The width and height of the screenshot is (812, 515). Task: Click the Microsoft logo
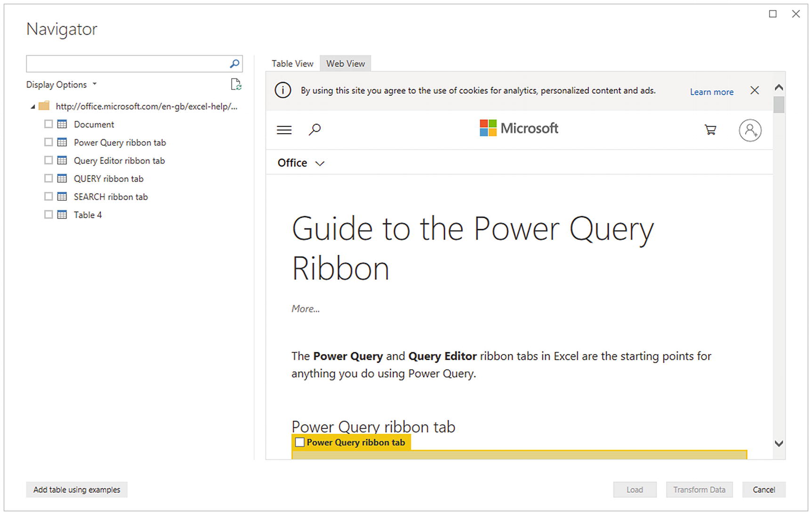519,128
